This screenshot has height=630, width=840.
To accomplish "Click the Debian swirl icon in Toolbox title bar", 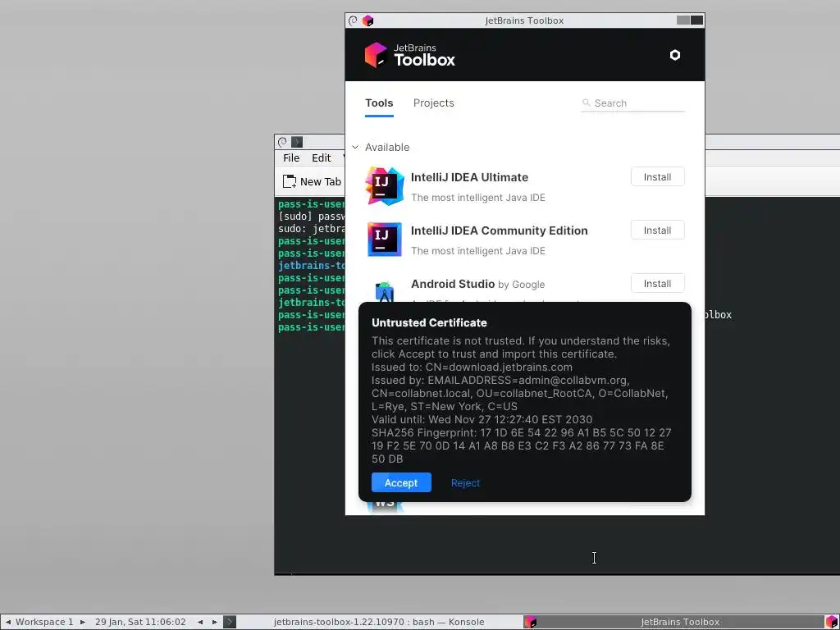I will (353, 21).
